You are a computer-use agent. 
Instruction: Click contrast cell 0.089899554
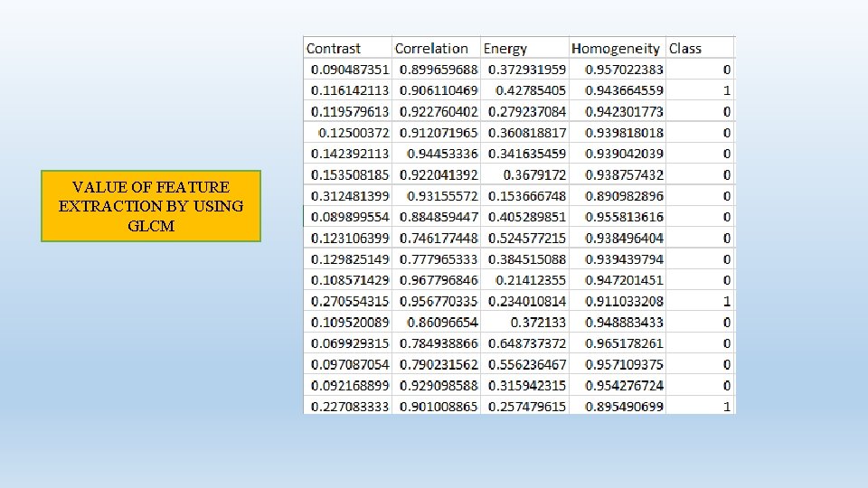point(347,217)
